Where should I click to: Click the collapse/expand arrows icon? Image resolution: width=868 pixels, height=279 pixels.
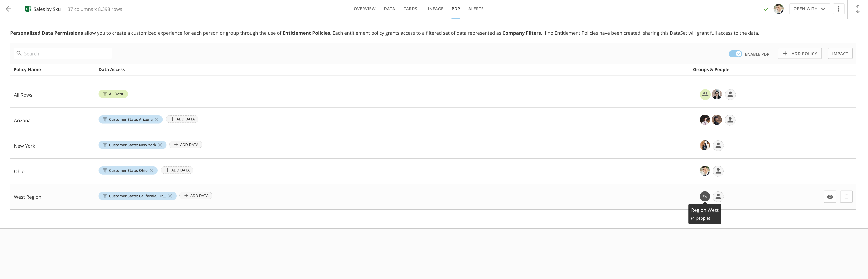point(858,9)
